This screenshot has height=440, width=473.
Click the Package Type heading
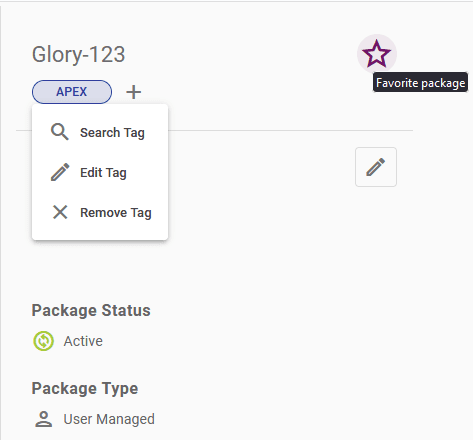(85, 389)
